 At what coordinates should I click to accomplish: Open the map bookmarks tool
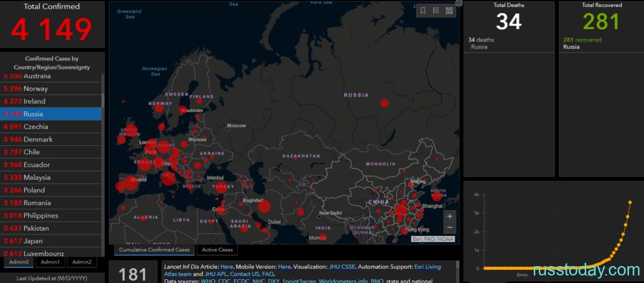point(423,11)
